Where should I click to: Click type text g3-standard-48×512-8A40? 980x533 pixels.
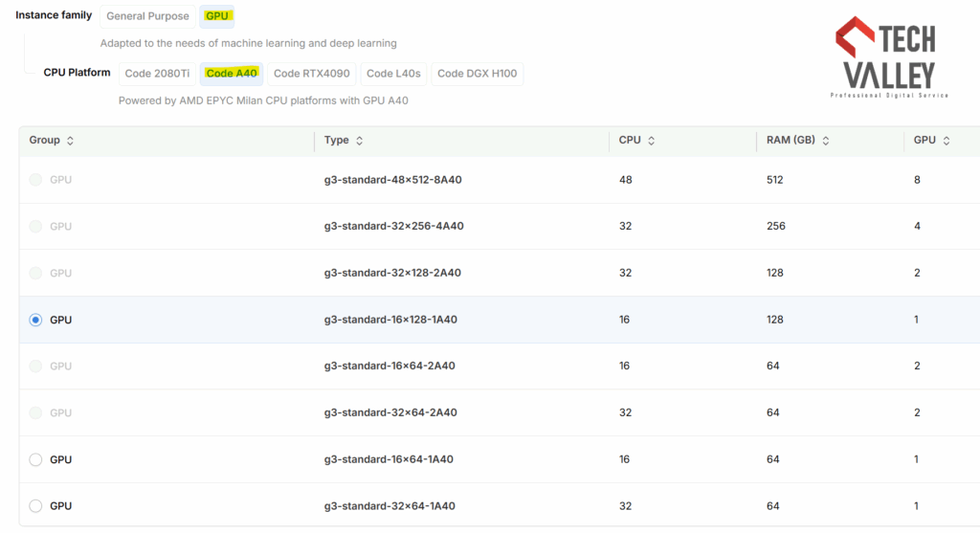[392, 180]
